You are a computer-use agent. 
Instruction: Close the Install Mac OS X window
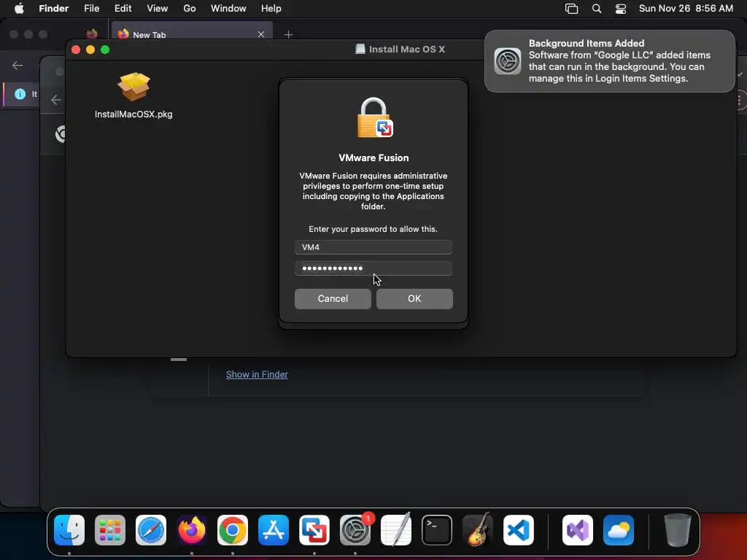coord(76,50)
